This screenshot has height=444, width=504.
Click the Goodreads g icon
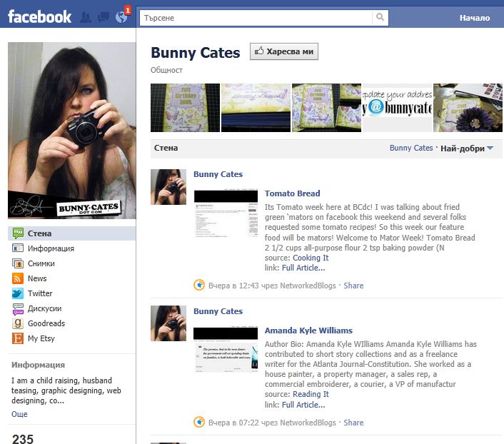click(x=18, y=323)
